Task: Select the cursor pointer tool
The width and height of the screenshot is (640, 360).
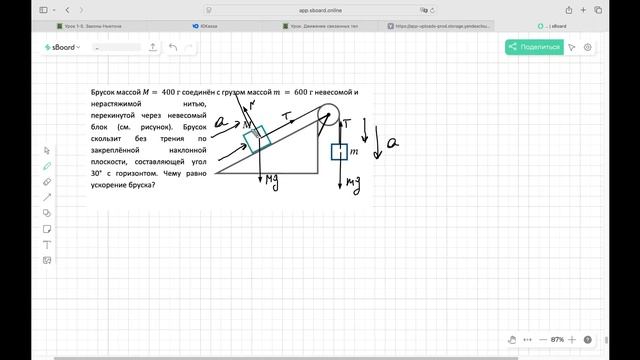Action: [47, 150]
